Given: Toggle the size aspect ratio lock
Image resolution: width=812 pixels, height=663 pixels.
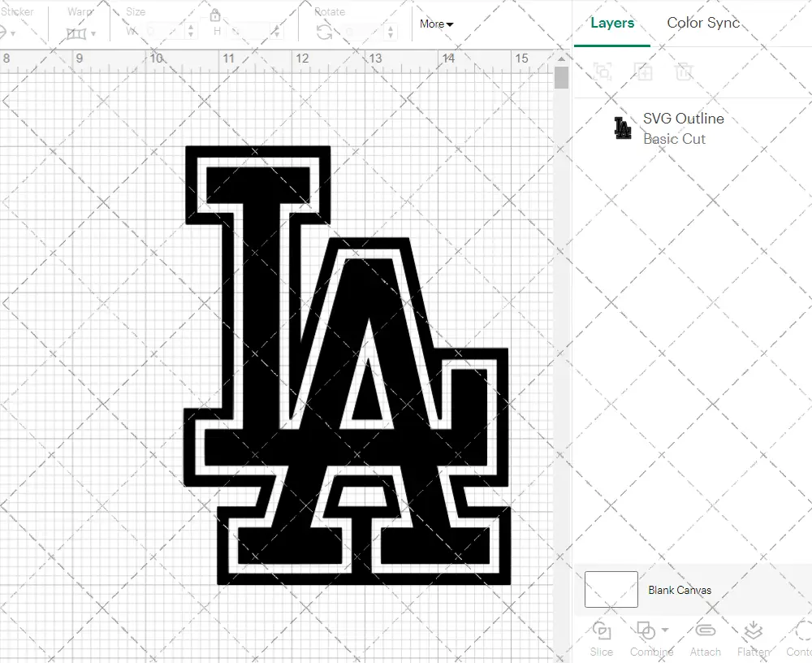Looking at the screenshot, I should point(215,15).
